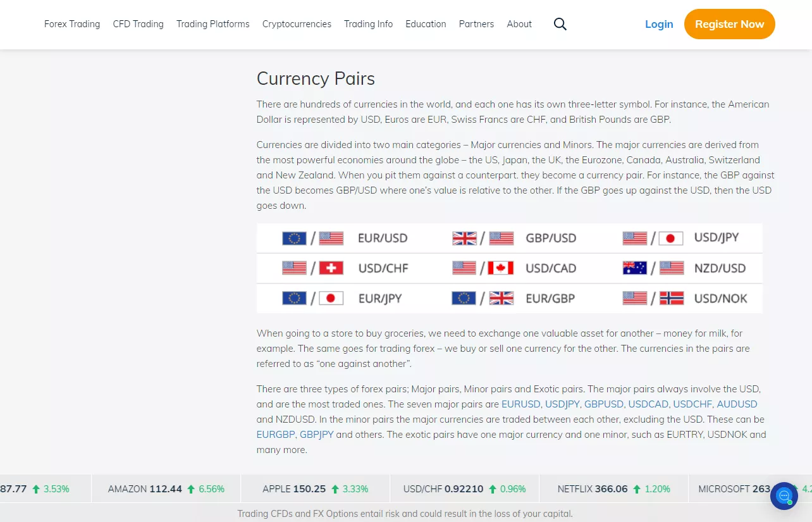Open the search magnifier icon
Viewport: 812px width, 522px height.
(560, 24)
